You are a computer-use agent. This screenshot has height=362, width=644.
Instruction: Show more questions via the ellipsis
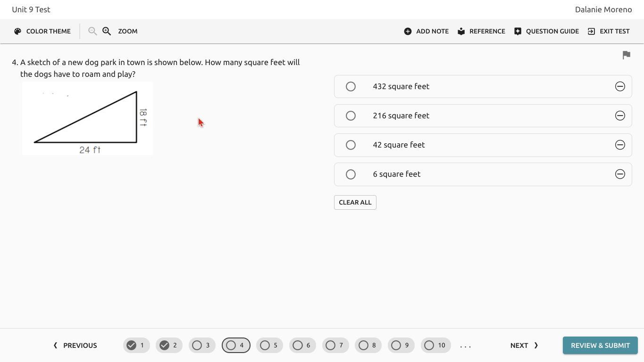tap(465, 346)
